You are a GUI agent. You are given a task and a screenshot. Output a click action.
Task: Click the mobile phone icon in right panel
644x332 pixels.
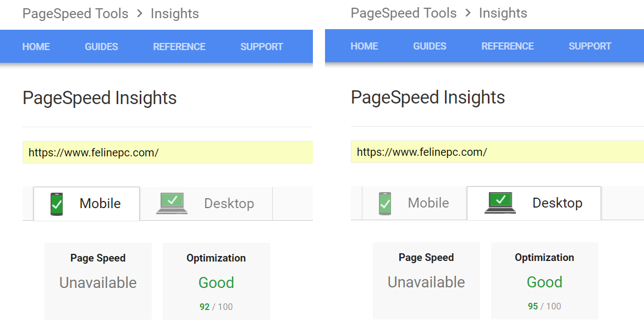coord(385,204)
